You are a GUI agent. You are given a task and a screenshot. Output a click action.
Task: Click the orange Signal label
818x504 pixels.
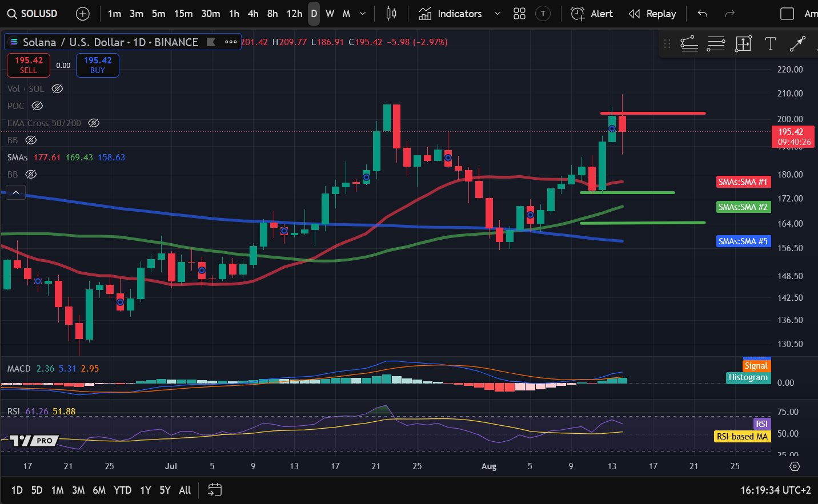[x=756, y=366]
